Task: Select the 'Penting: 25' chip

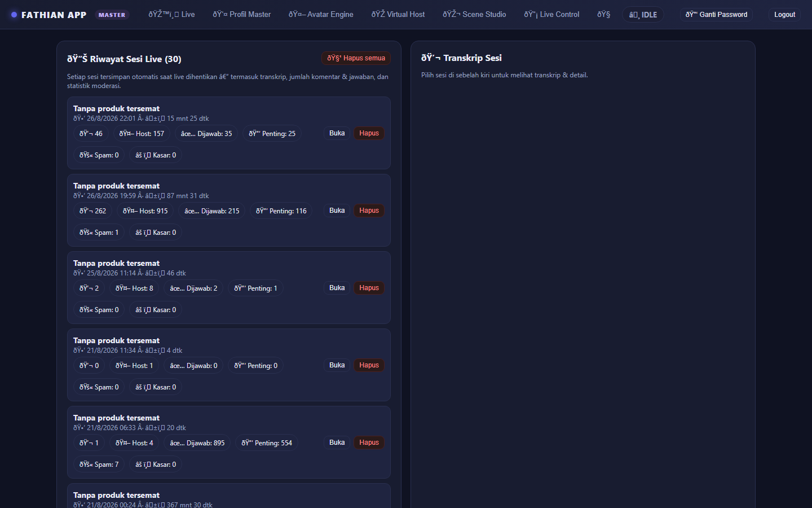Action: click(x=272, y=134)
